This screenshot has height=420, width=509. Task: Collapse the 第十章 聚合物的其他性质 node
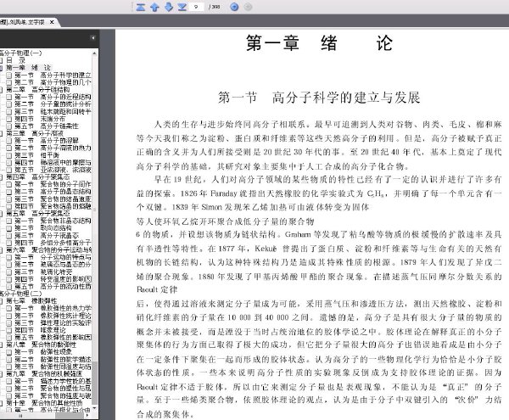tap(1, 403)
